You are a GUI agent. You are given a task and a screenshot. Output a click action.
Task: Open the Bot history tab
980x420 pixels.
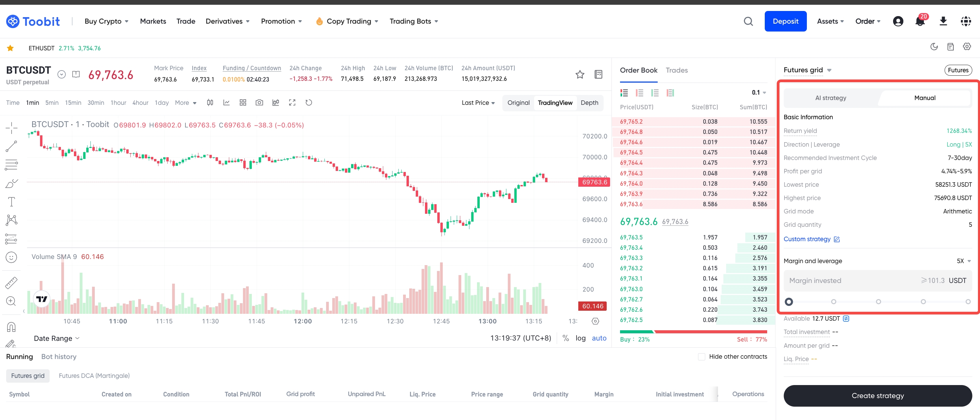tap(59, 356)
